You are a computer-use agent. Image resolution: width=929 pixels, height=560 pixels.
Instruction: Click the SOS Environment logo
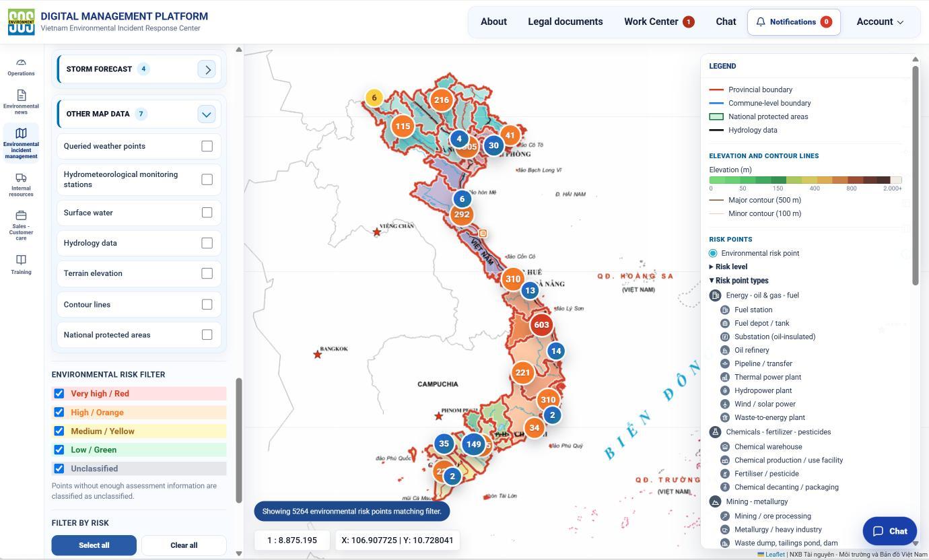click(21, 22)
